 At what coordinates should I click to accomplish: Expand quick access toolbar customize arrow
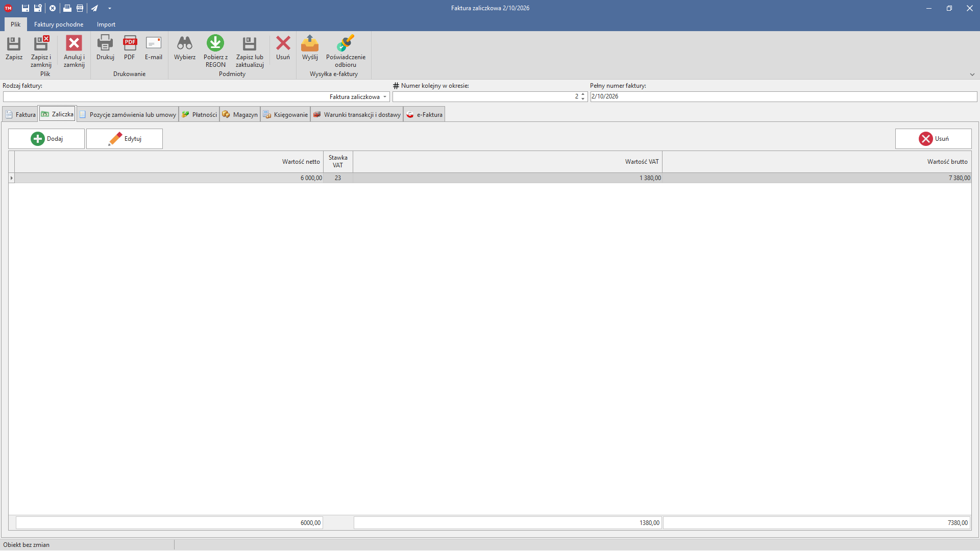pos(110,8)
